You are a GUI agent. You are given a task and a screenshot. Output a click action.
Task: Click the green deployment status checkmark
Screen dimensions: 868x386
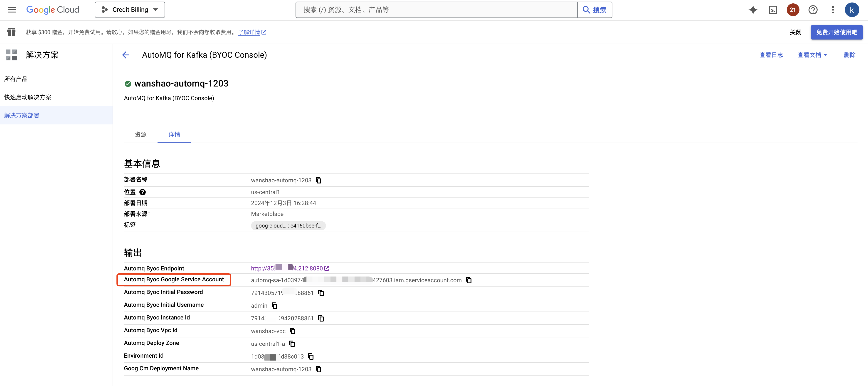click(128, 84)
